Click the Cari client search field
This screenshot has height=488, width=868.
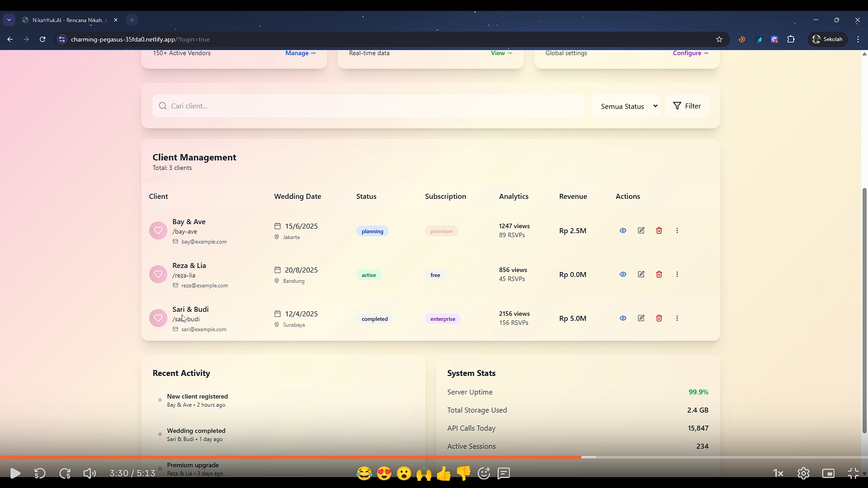(368, 106)
